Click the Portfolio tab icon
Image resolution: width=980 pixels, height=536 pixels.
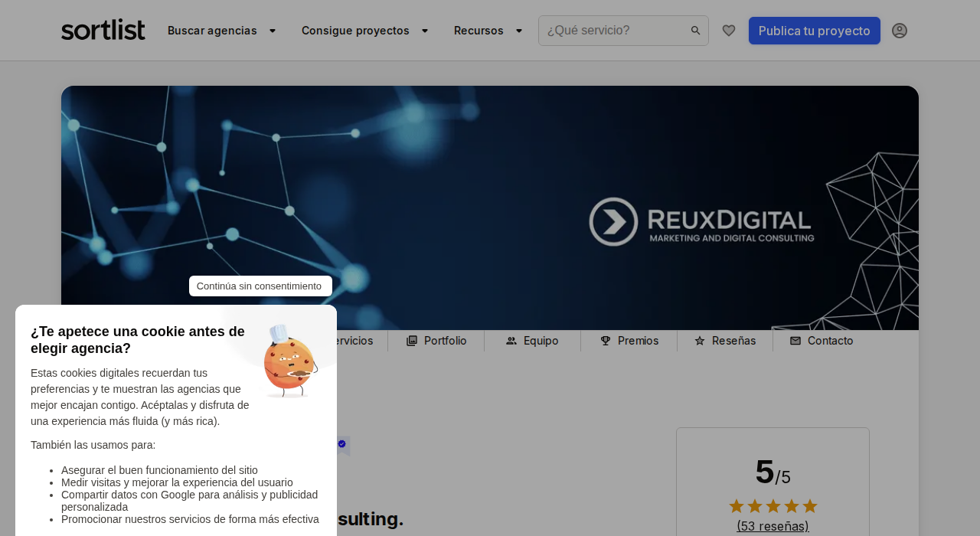(412, 341)
